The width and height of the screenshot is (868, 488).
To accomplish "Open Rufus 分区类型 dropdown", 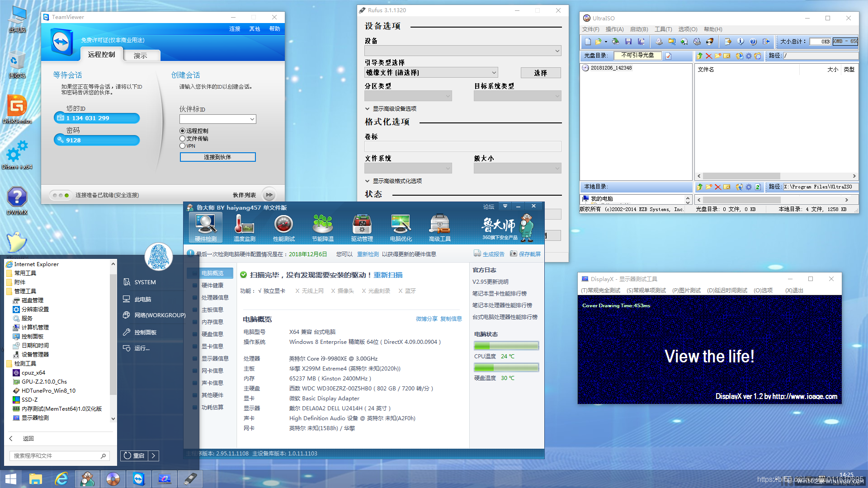I will 408,96.
